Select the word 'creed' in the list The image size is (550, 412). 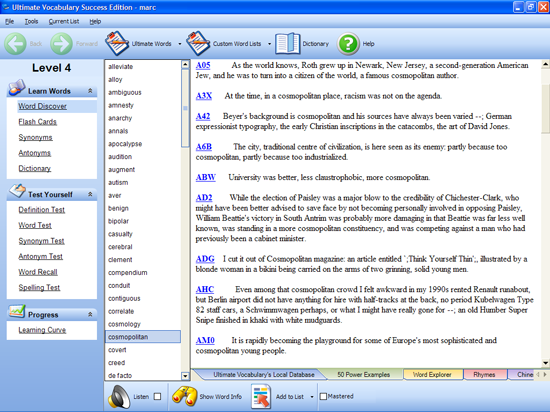(116, 363)
